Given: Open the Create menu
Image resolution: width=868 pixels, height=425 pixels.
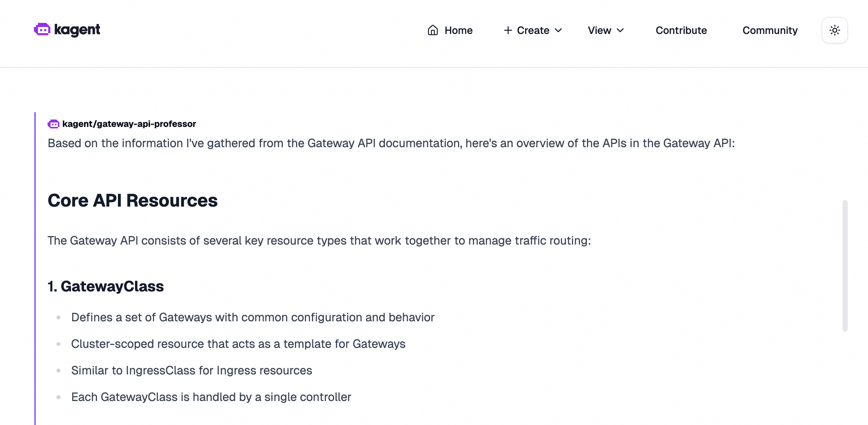Looking at the screenshot, I should click(533, 30).
